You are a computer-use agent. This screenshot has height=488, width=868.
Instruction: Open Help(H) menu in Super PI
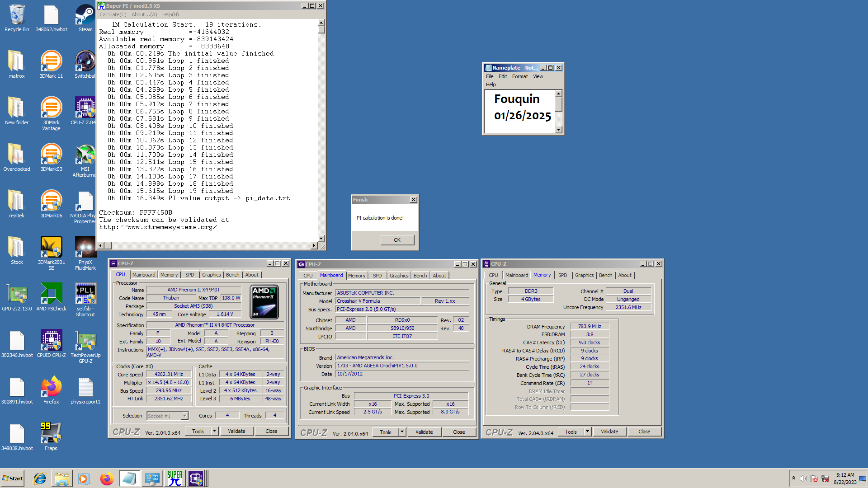pyautogui.click(x=170, y=14)
